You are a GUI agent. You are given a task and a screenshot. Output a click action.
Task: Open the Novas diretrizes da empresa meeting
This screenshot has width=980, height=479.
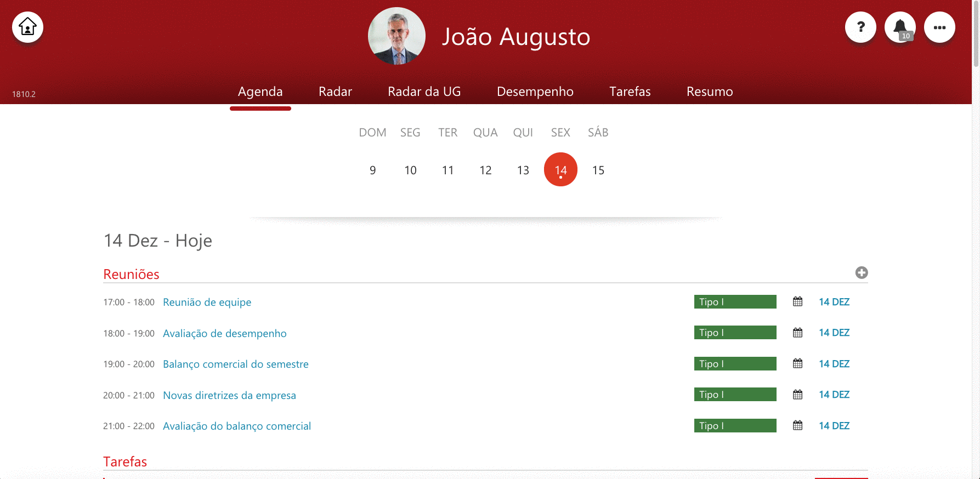(230, 395)
